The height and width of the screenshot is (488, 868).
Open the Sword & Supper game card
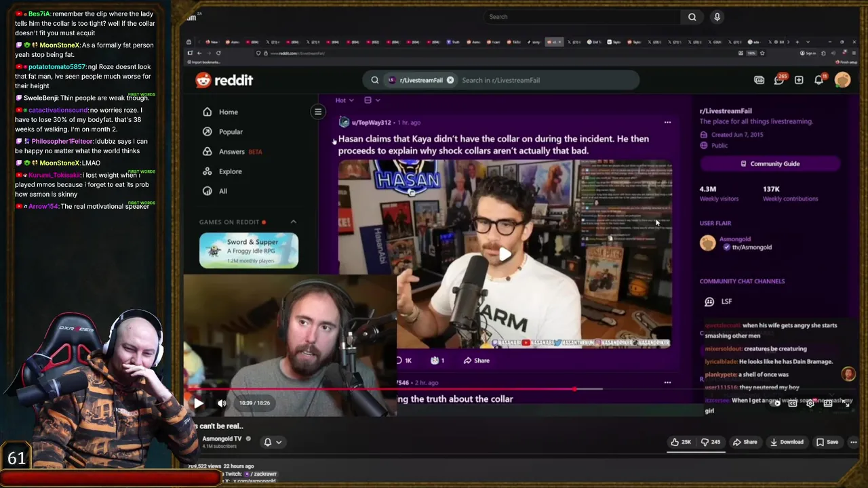249,250
